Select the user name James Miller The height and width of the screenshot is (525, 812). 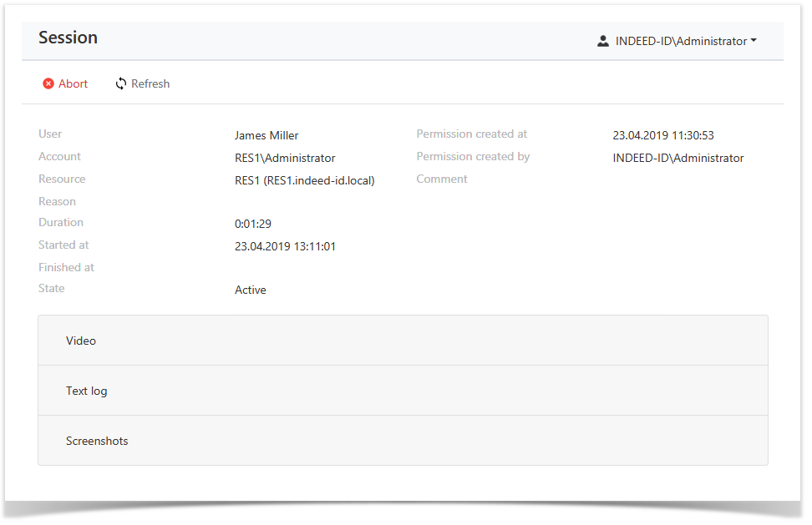point(266,135)
